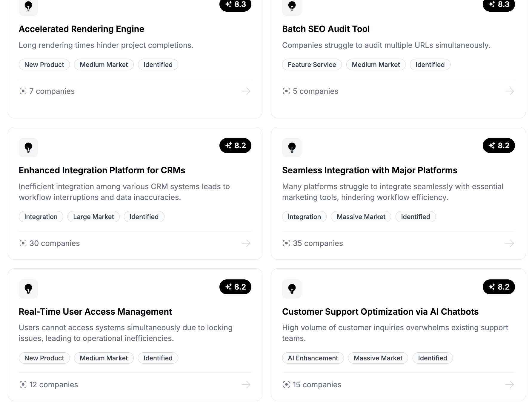532x410 pixels.
Task: Click the lightbulb icon on Enhanced Integration Platform card
Action: point(28,148)
